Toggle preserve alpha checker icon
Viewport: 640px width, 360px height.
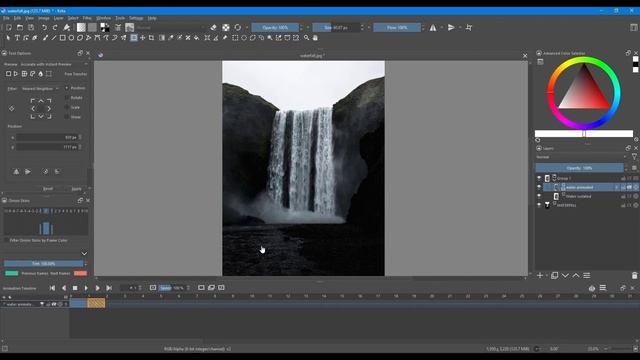pos(226,27)
